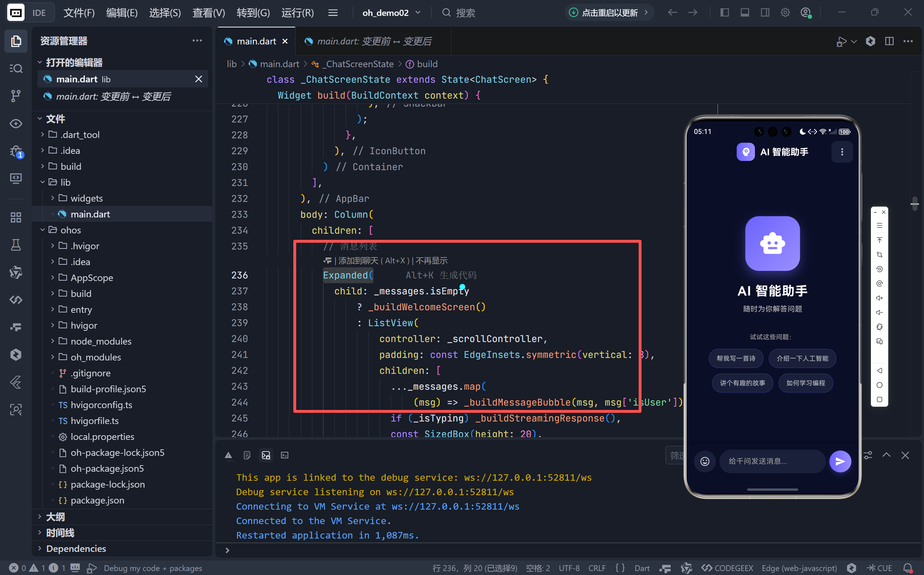
Task: Toggle the bottom panel layout icon
Action: [744, 13]
